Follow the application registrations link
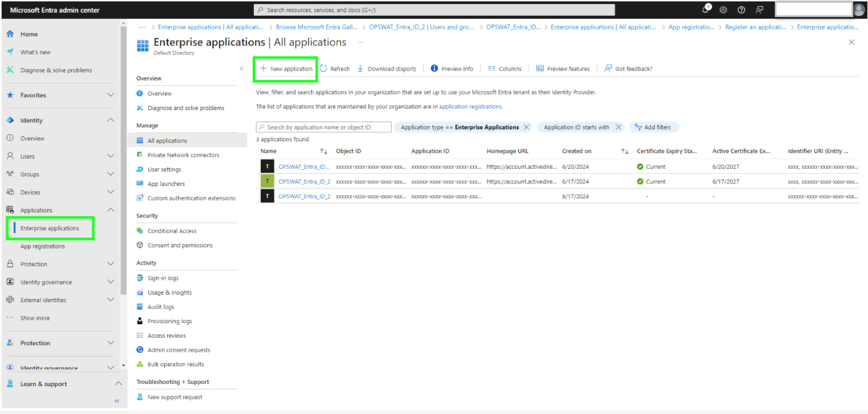This screenshot has height=414, width=868. pos(470,107)
